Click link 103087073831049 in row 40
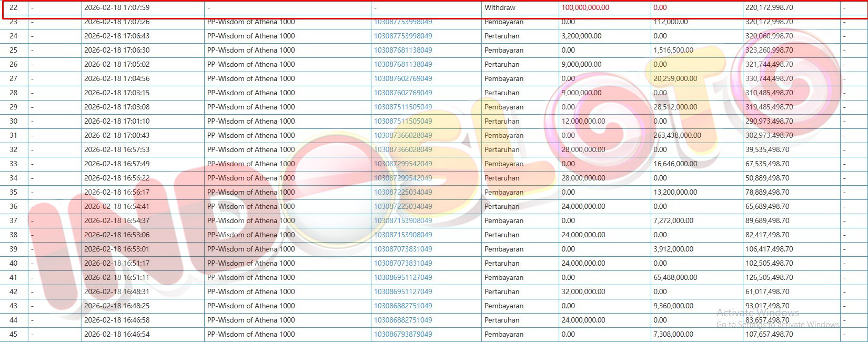 [403, 263]
